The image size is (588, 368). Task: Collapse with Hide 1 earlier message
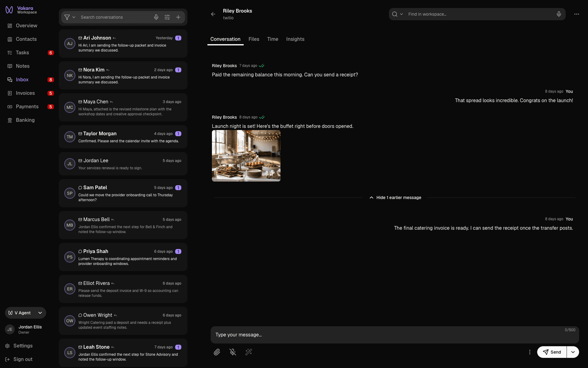395,197
